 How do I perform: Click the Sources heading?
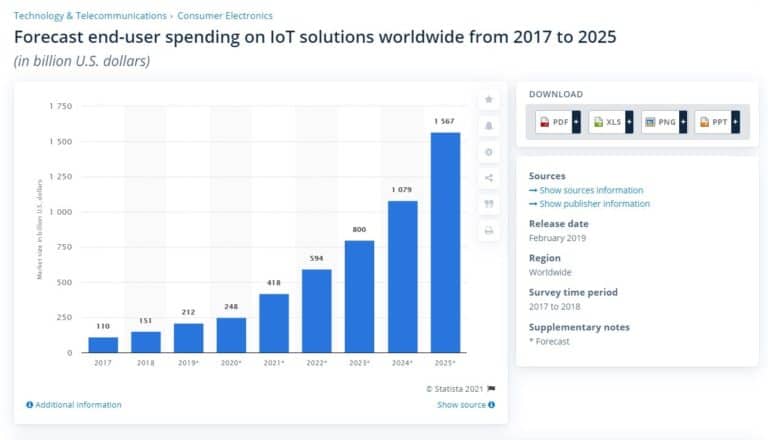(x=547, y=176)
